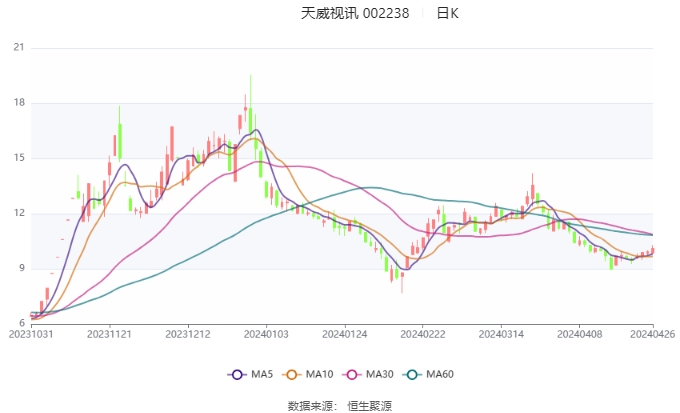Image resolution: width=680 pixels, height=413 pixels.
Task: Click the 20231031 date axis label
Action: pos(31,334)
